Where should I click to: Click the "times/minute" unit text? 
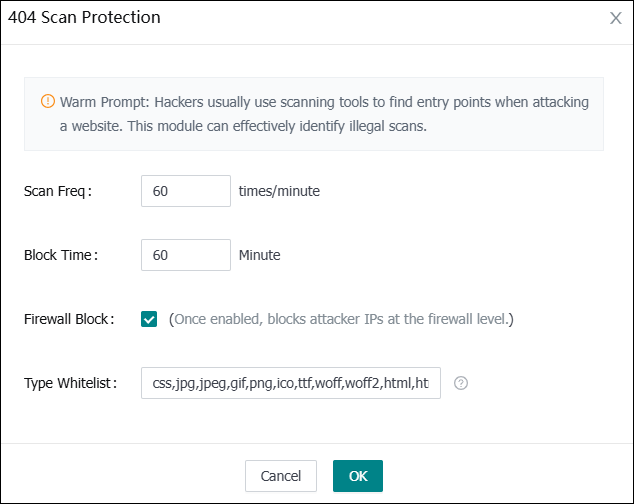point(279,191)
